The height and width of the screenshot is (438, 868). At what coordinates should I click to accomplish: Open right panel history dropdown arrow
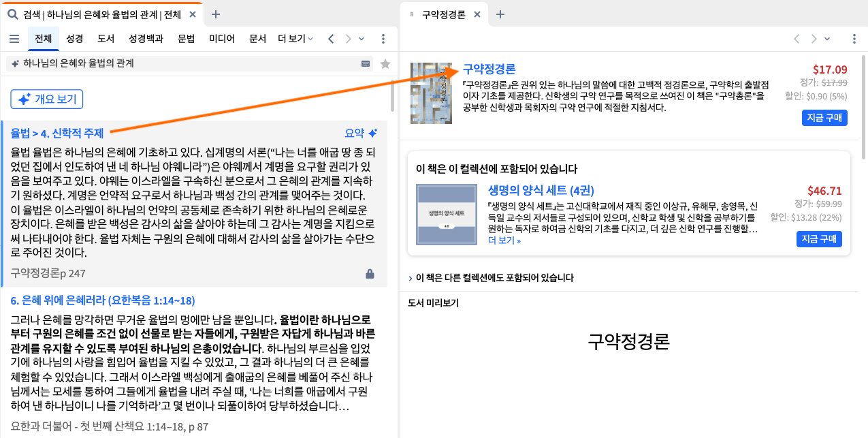[827, 39]
